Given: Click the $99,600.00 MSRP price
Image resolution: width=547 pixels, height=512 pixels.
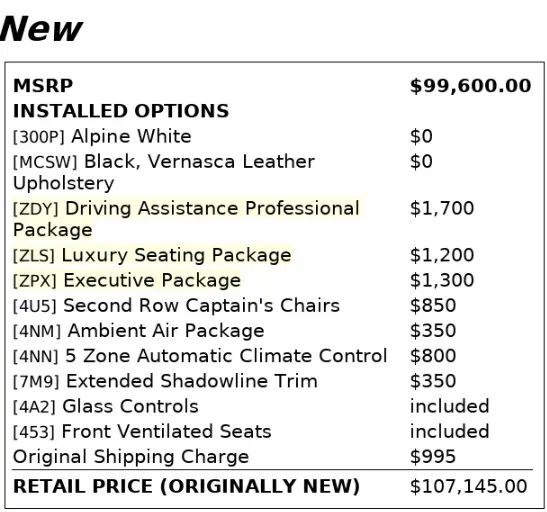Looking at the screenshot, I should [470, 86].
